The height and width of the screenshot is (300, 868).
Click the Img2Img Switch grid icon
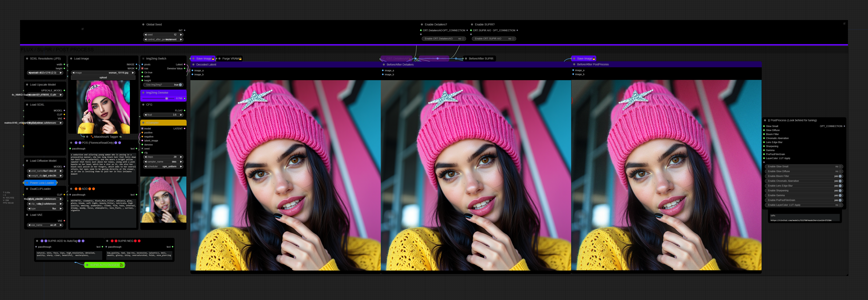[143, 59]
